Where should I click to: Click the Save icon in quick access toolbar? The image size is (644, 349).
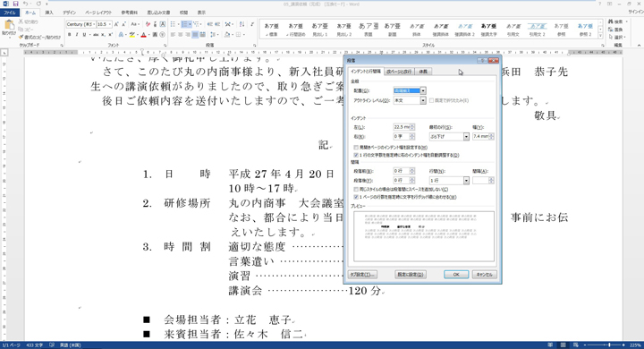click(x=15, y=4)
